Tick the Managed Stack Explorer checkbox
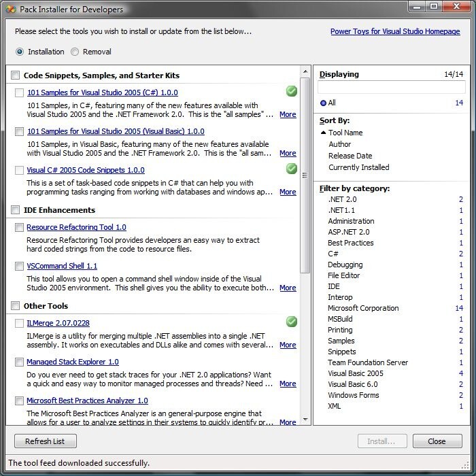Viewport: 476px width, 476px height. pyautogui.click(x=19, y=362)
